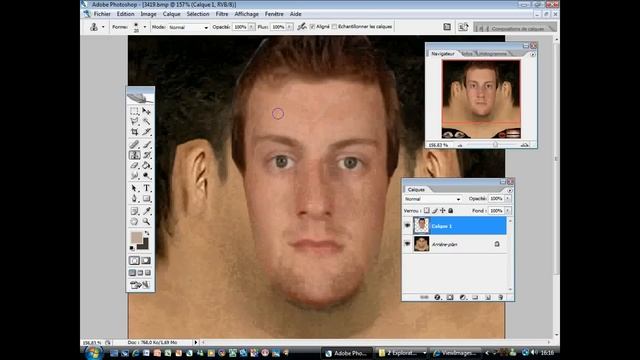The image size is (640, 360).
Task: Select the Blur tool
Action: tap(134, 176)
